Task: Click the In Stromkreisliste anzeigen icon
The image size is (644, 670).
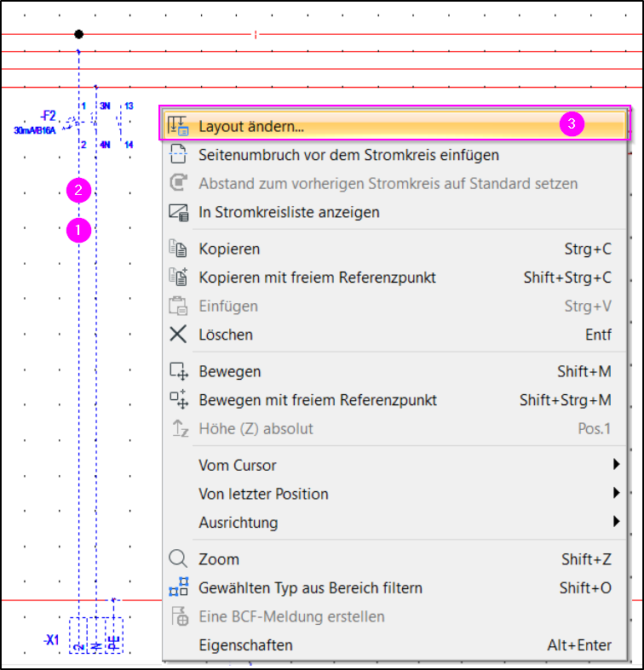Action: click(x=178, y=212)
